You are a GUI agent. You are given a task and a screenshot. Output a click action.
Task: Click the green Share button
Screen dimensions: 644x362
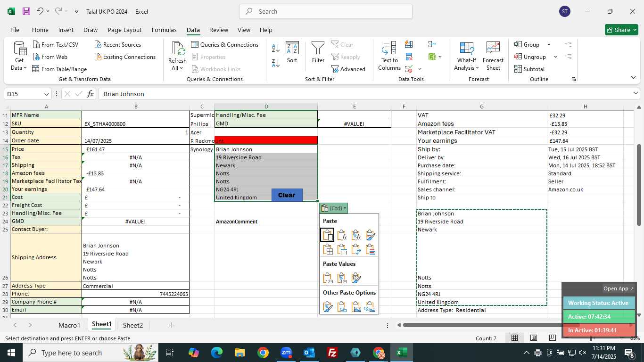(621, 30)
